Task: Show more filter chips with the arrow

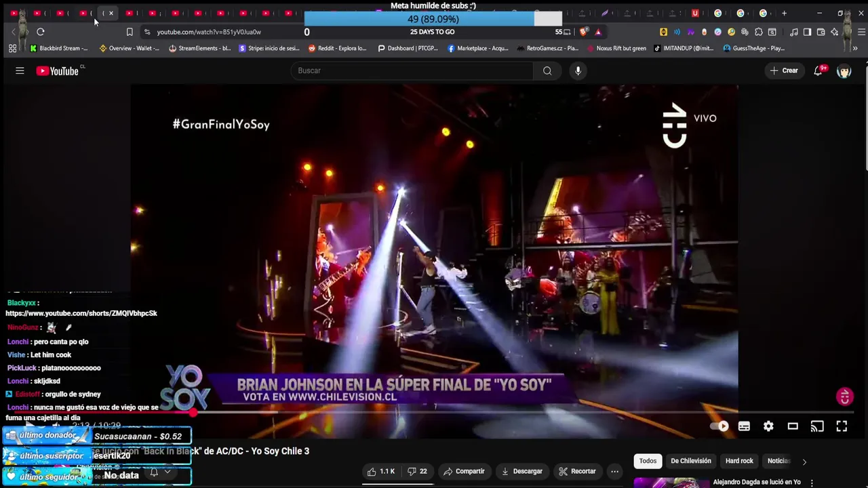Action: (x=804, y=462)
